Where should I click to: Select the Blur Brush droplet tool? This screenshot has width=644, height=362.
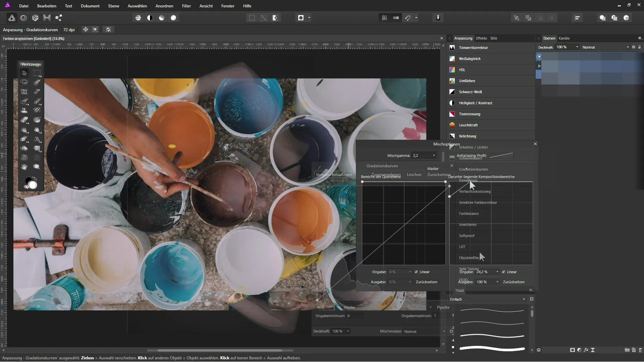(37, 129)
